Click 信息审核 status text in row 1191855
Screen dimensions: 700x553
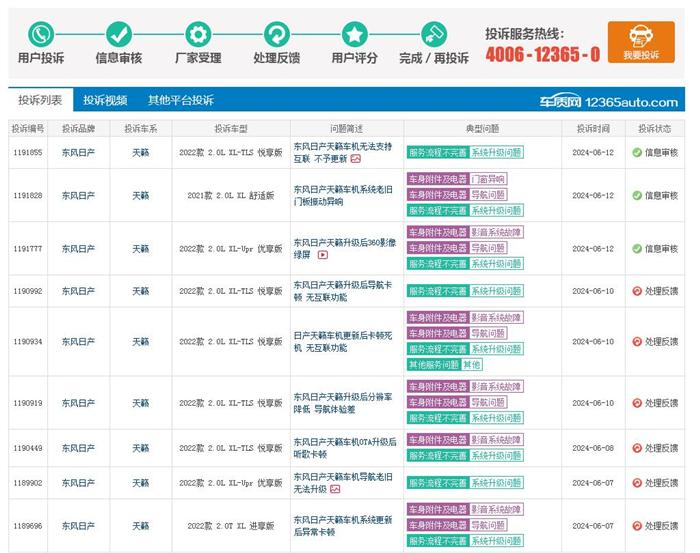coord(662,153)
